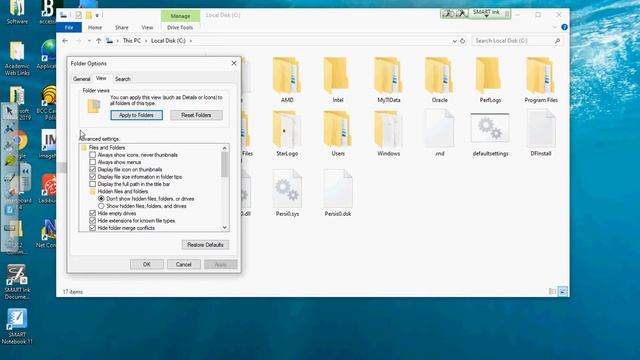Screen dimensions: 640x360
Task: Click New Folder icon in quick access toolbar
Action: [89, 16]
